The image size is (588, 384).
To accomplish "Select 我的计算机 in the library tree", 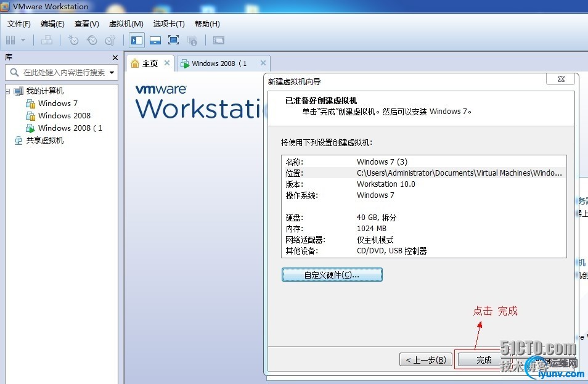I will 45,91.
